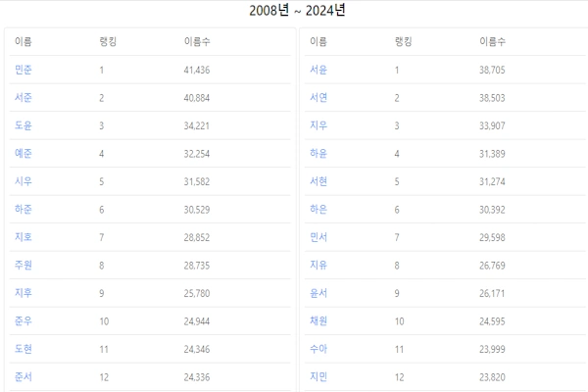The width and height of the screenshot is (588, 392).
Task: Click the name link 하준
Action: pos(24,209)
